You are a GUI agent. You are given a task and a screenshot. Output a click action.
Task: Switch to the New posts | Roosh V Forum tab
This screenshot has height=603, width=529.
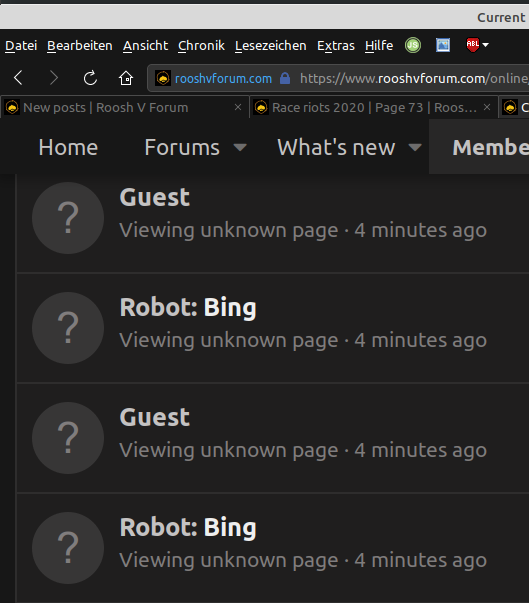[124, 107]
